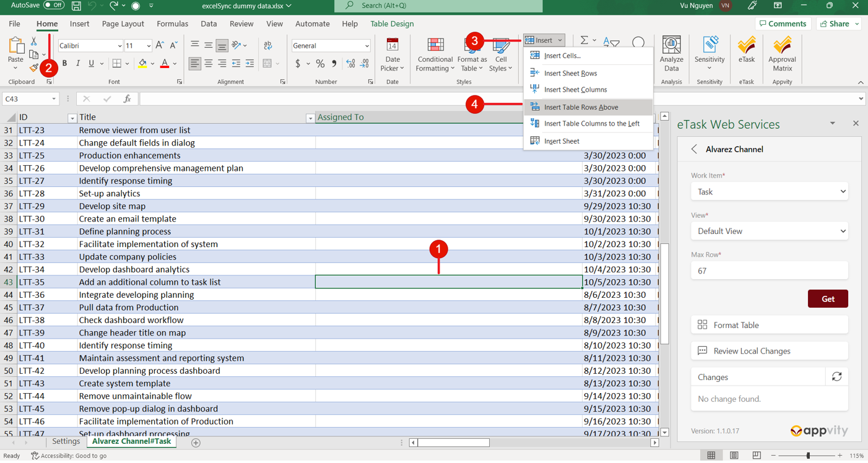Screen dimensions: 868x463
Task: Open the font color swatch
Action: tap(165, 64)
